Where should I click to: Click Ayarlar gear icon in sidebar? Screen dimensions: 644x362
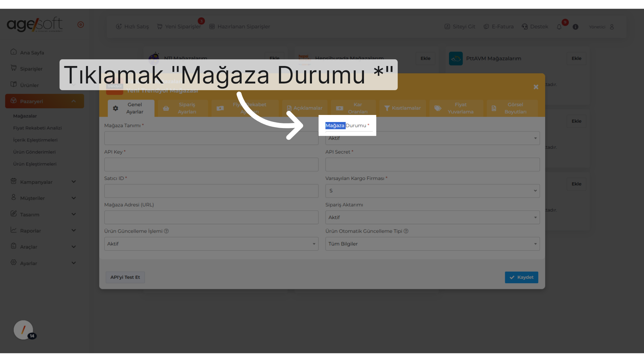tap(13, 262)
